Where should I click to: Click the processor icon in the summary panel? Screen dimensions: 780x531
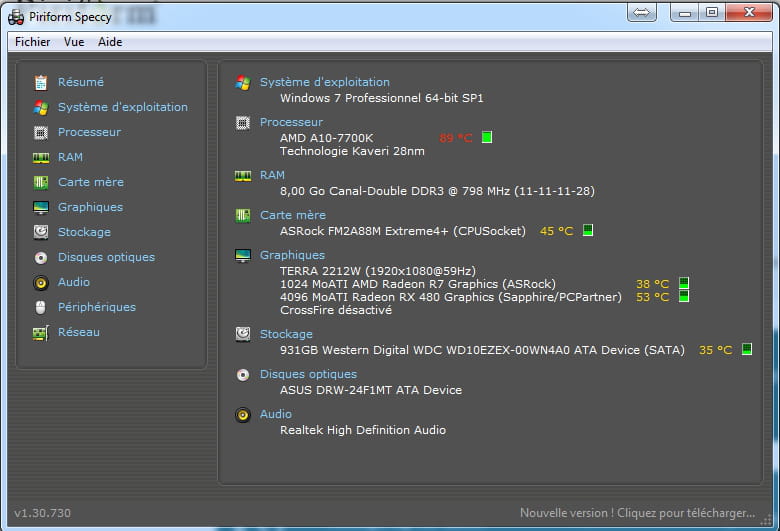pyautogui.click(x=243, y=122)
